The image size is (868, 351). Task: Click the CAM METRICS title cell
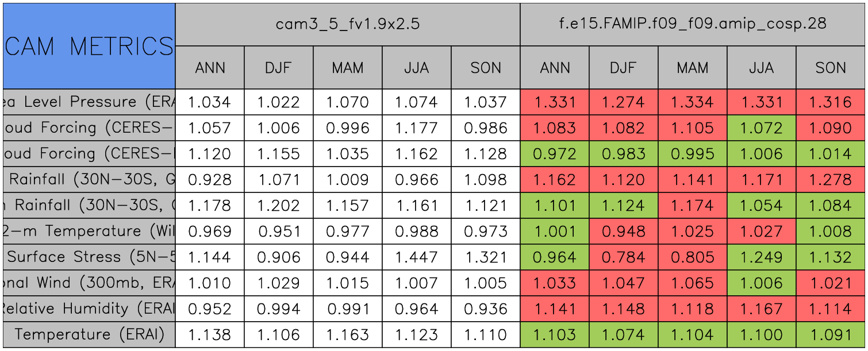89,46
